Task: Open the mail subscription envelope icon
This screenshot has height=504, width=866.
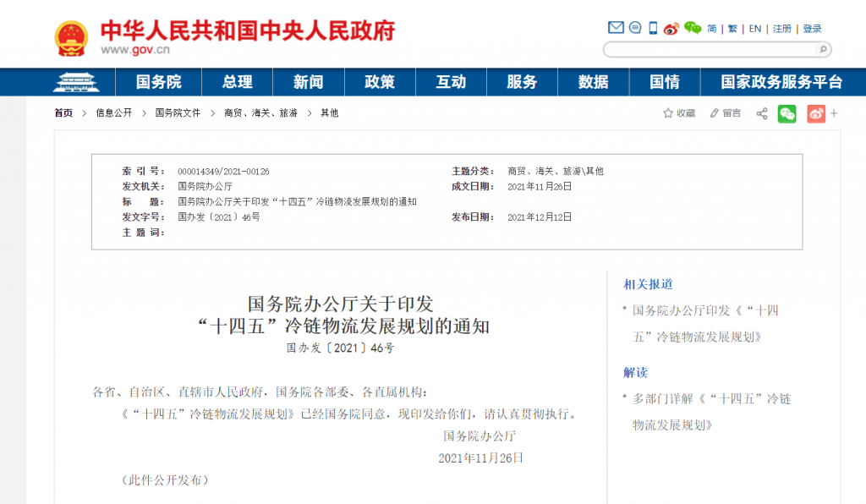Action: pyautogui.click(x=616, y=27)
